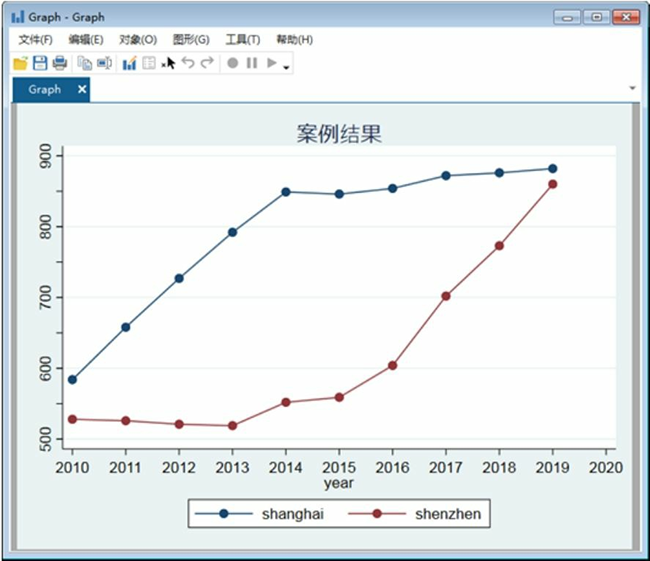This screenshot has width=650, height=561.
Task: Start the Graph Editor icon
Action: pos(129,63)
